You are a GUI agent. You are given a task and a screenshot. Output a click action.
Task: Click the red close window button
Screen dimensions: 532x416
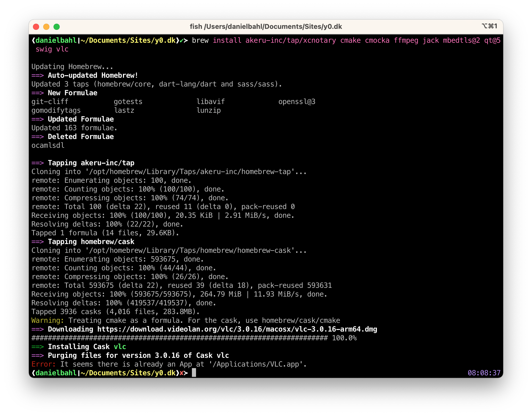click(36, 27)
